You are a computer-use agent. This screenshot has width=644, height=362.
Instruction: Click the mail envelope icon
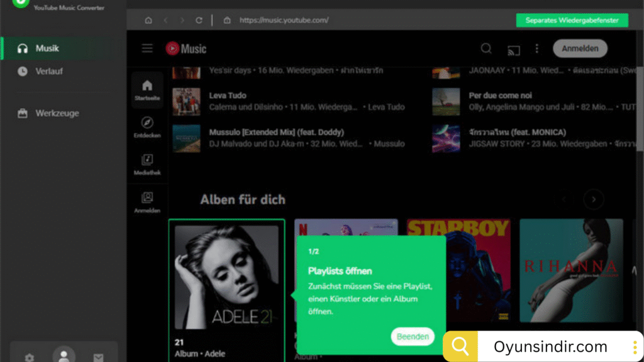click(x=98, y=357)
